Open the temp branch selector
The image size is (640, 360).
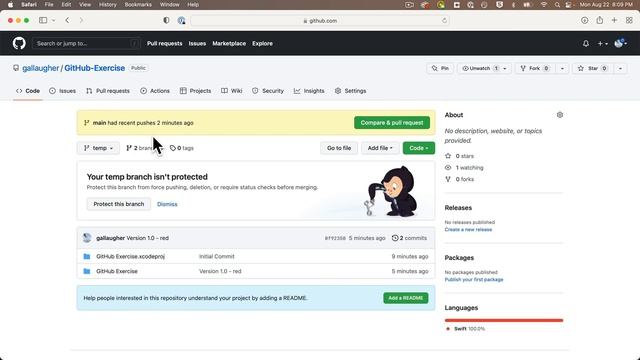click(98, 148)
